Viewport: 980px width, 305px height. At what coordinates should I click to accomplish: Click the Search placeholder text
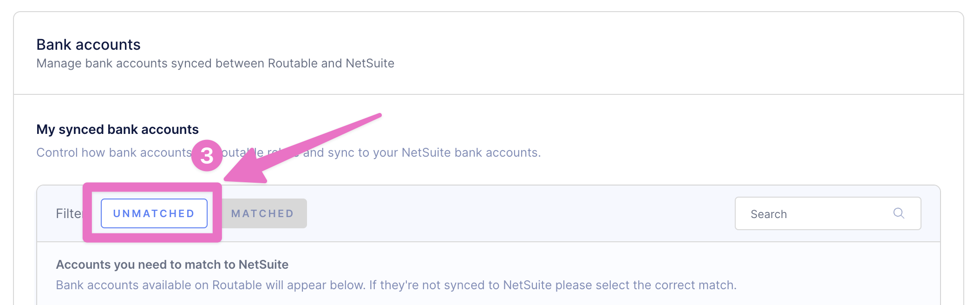[x=769, y=214]
